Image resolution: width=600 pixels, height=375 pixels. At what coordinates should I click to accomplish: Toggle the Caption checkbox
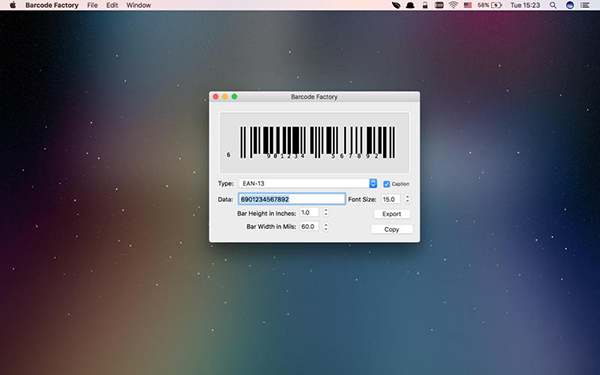(386, 184)
